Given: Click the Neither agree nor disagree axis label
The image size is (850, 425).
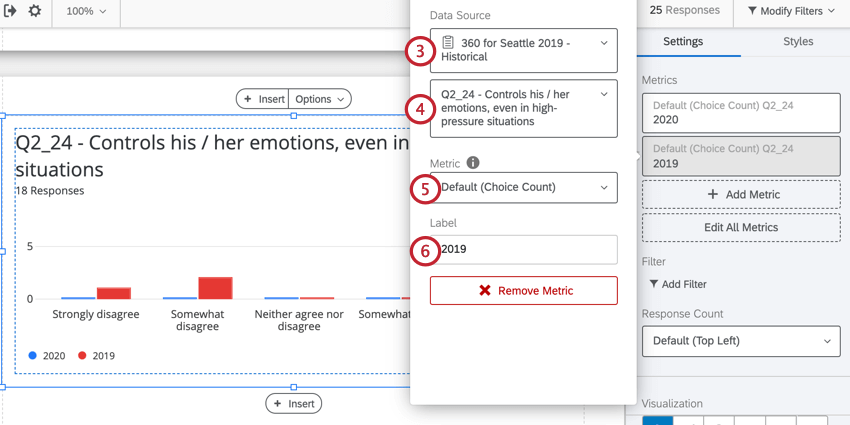Looking at the screenshot, I should 299,320.
